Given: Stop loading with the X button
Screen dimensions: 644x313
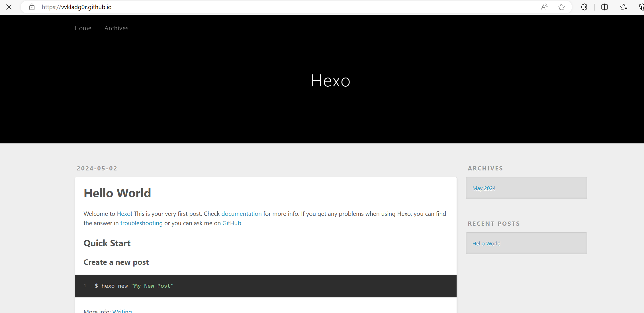Looking at the screenshot, I should click(9, 7).
